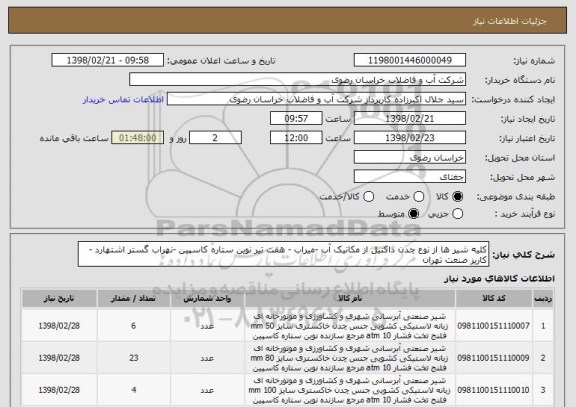Click delivery city field جغتای
576x407 pixels.
(x=410, y=177)
